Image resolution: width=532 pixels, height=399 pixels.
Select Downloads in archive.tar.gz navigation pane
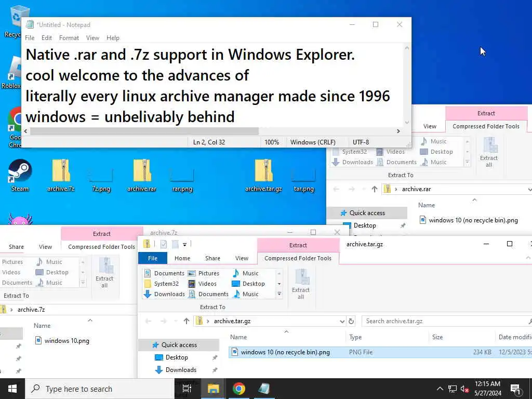(181, 370)
